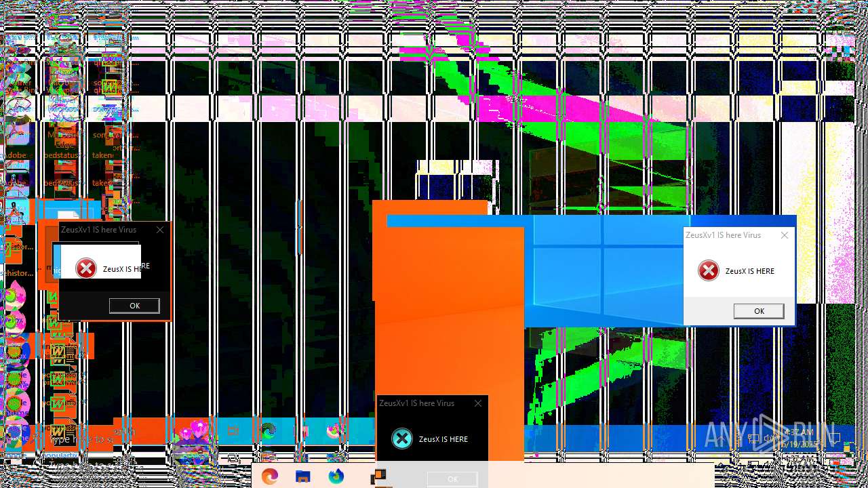
Task: Click the red error icon in left dialog
Action: 86,268
